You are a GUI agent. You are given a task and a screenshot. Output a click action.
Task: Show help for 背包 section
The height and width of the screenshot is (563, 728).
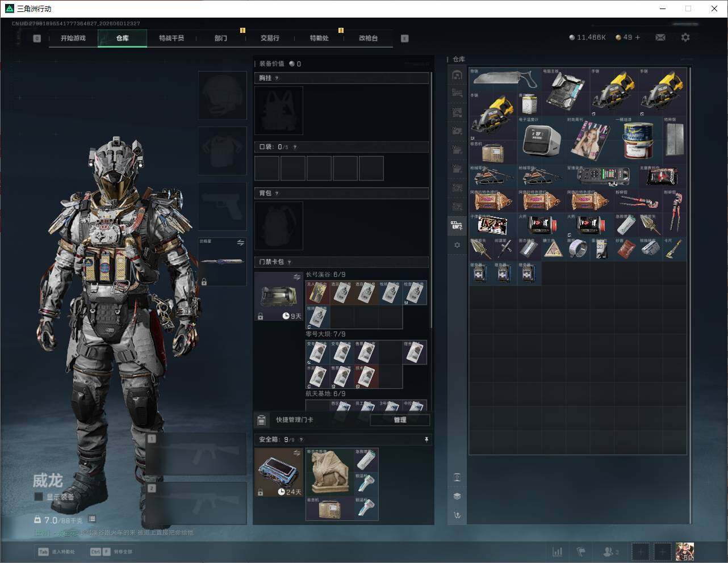tap(277, 193)
